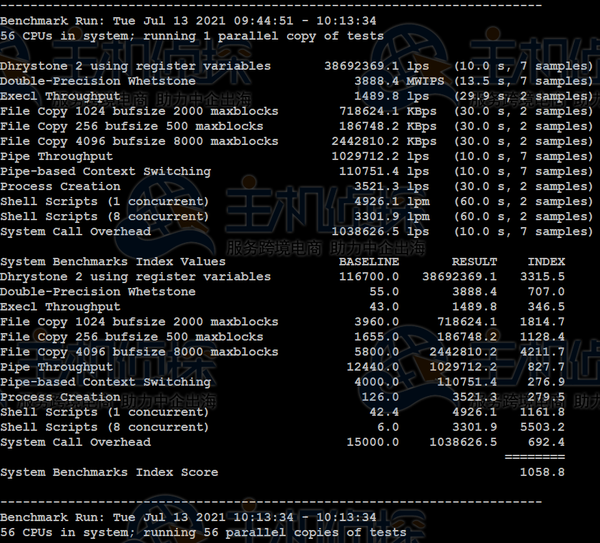Select first "Benchmark Run: Tue Jul 13 2021 09:44:51" line
The image size is (600, 543).
click(x=188, y=21)
